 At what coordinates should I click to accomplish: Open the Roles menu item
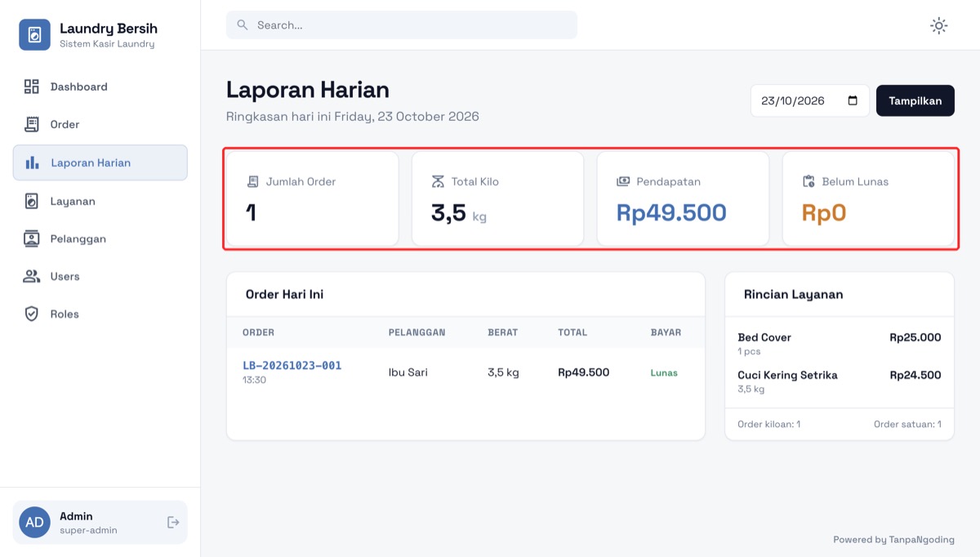pos(100,314)
